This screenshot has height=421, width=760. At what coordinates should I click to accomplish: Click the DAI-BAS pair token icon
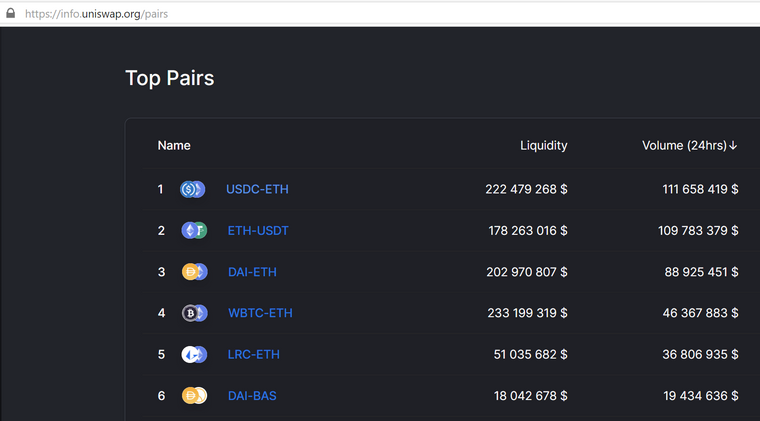pyautogui.click(x=194, y=396)
